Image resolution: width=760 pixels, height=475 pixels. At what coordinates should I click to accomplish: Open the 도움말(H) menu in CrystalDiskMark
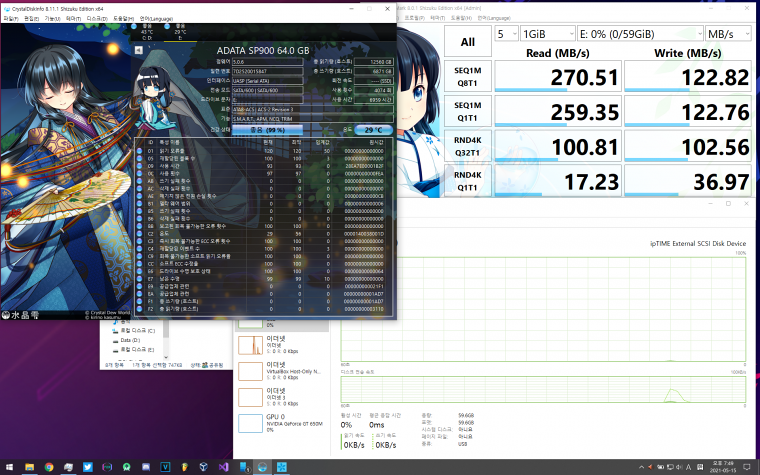[461, 18]
